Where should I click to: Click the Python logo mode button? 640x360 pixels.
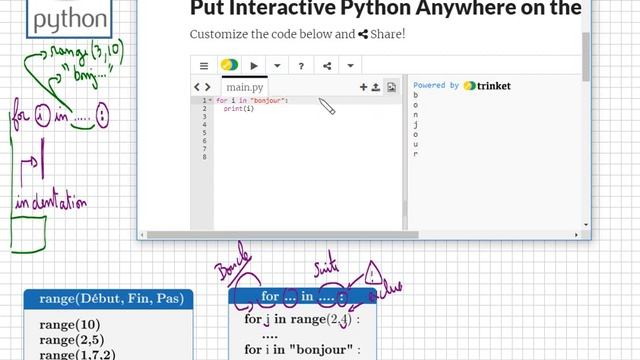[229, 65]
